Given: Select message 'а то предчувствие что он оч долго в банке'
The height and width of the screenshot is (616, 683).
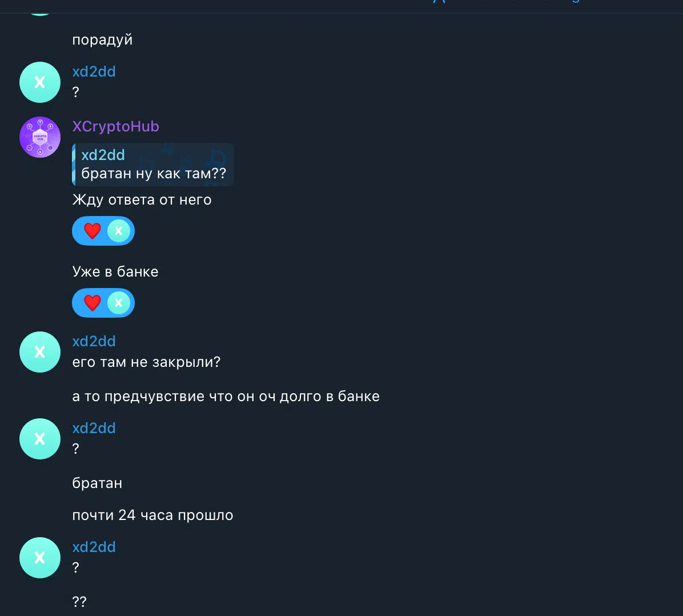Looking at the screenshot, I should click(226, 396).
